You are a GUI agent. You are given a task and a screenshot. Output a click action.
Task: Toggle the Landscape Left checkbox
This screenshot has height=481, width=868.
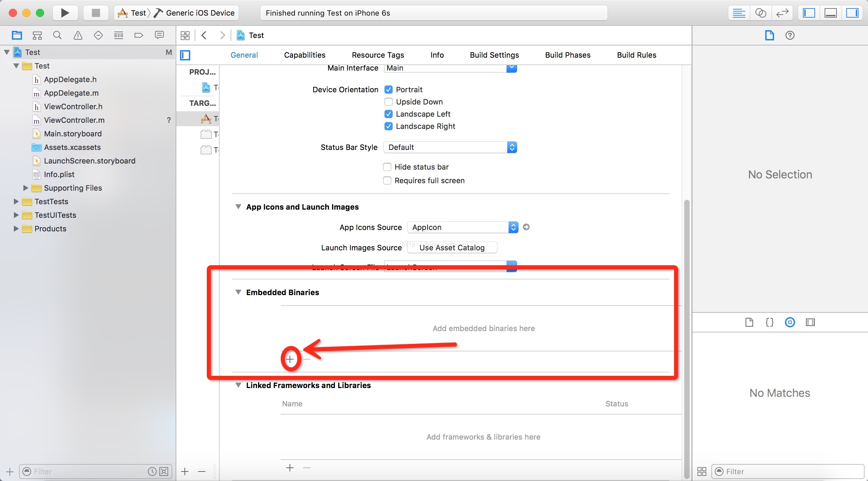click(389, 114)
